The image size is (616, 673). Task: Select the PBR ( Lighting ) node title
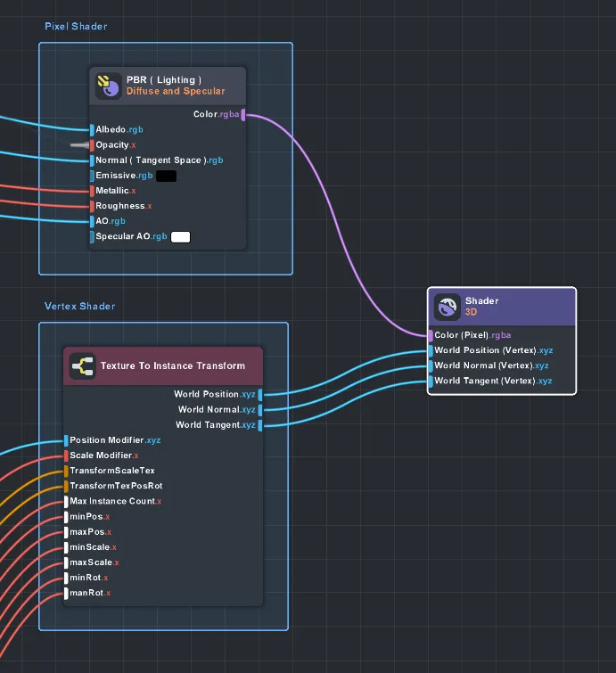coord(164,80)
